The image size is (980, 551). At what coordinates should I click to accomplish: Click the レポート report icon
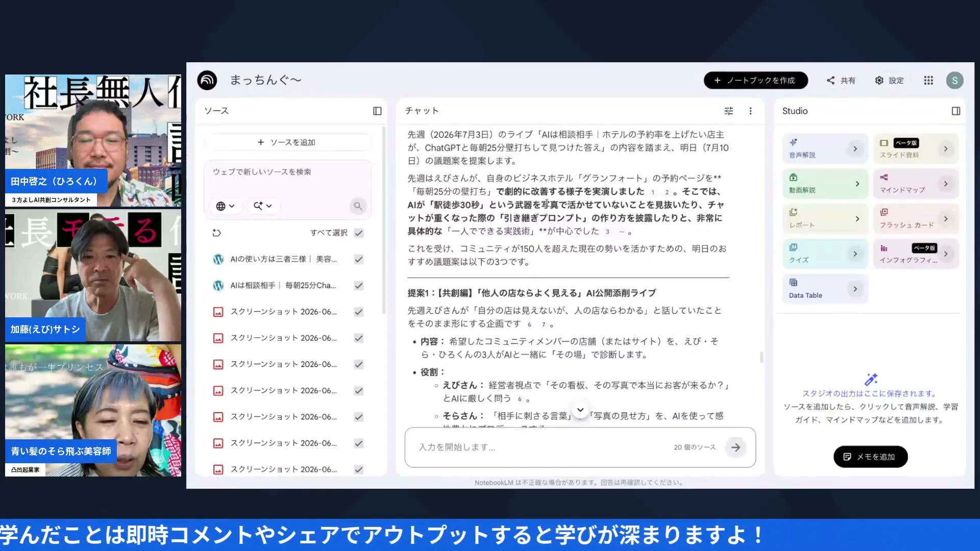click(x=793, y=212)
